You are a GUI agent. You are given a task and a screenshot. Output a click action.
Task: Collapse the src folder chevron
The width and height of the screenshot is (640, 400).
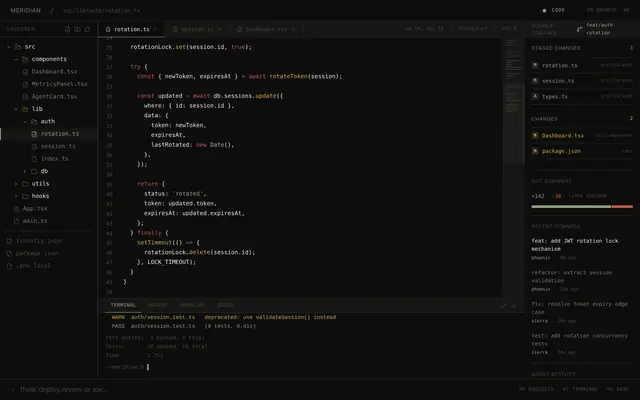point(9,47)
